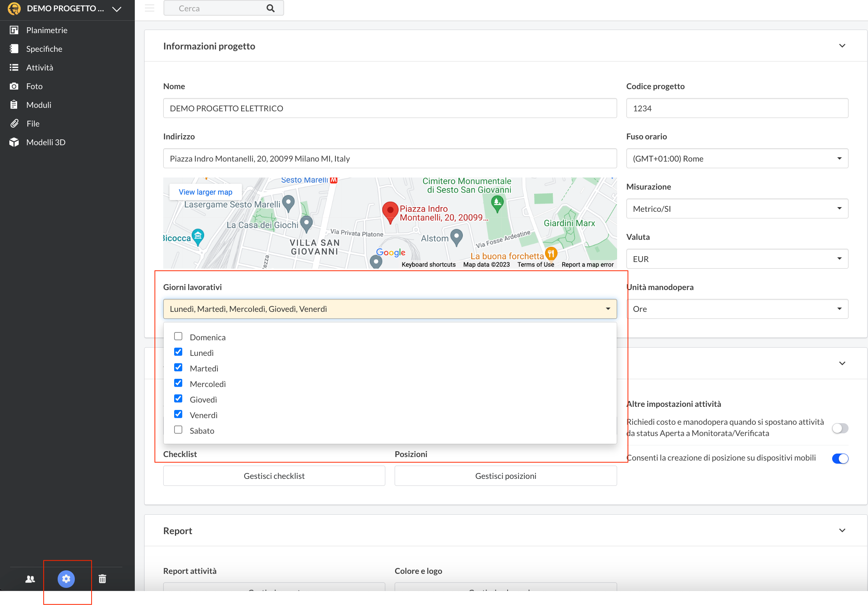The height and width of the screenshot is (605, 868).
Task: Collapse the Informazioni progetto section
Action: [x=842, y=46]
